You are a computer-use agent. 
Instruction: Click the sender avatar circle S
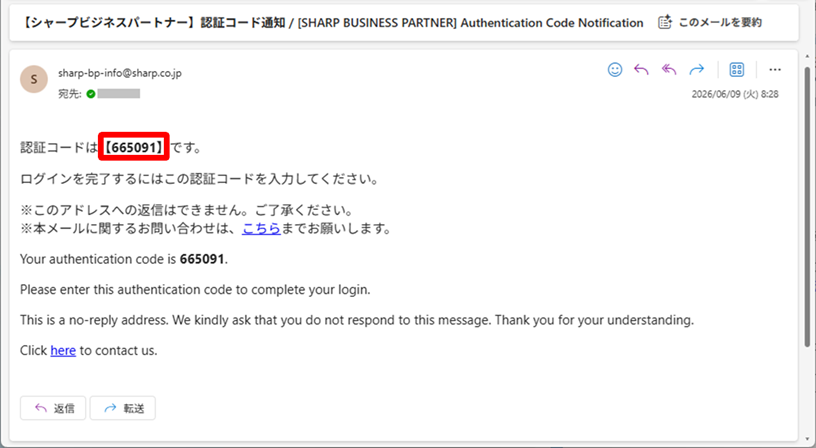click(x=34, y=79)
